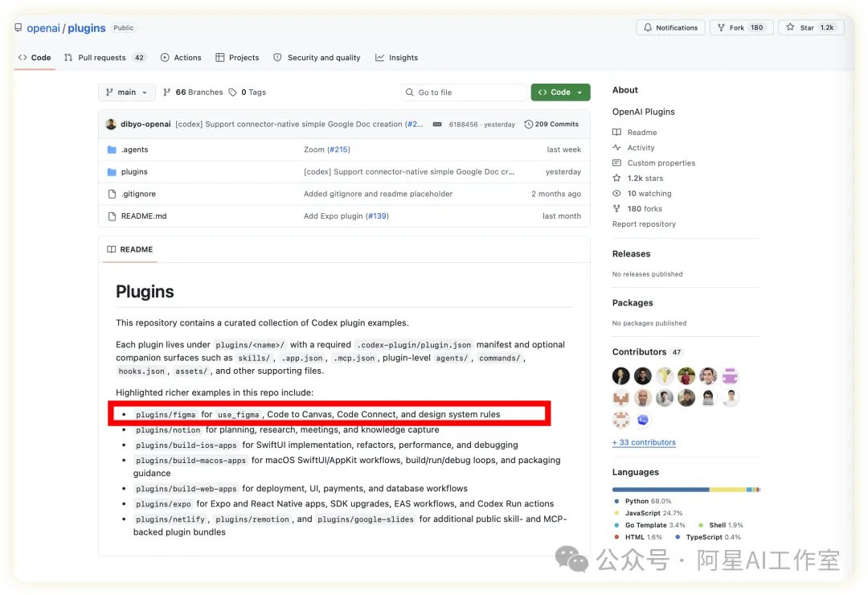This screenshot has width=868, height=595.
Task: Click the README.md file icon
Action: 112,216
